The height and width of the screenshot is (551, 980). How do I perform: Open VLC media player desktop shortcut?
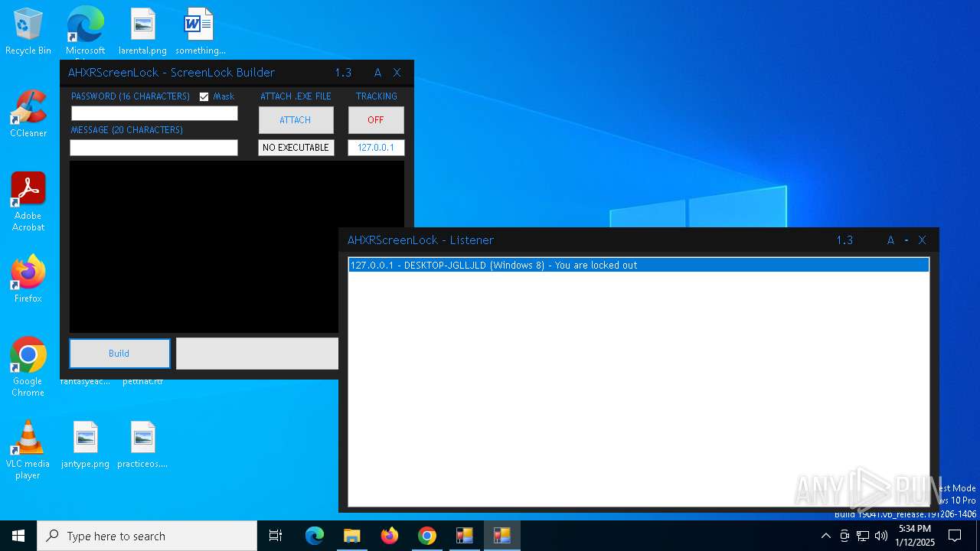tap(28, 450)
